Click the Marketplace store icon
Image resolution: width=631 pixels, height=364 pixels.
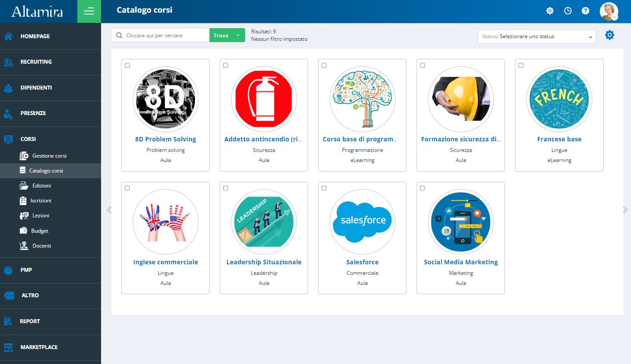[x=8, y=347]
